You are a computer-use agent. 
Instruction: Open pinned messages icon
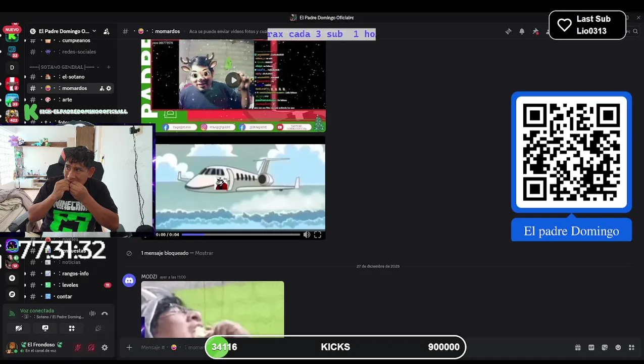pos(535,31)
